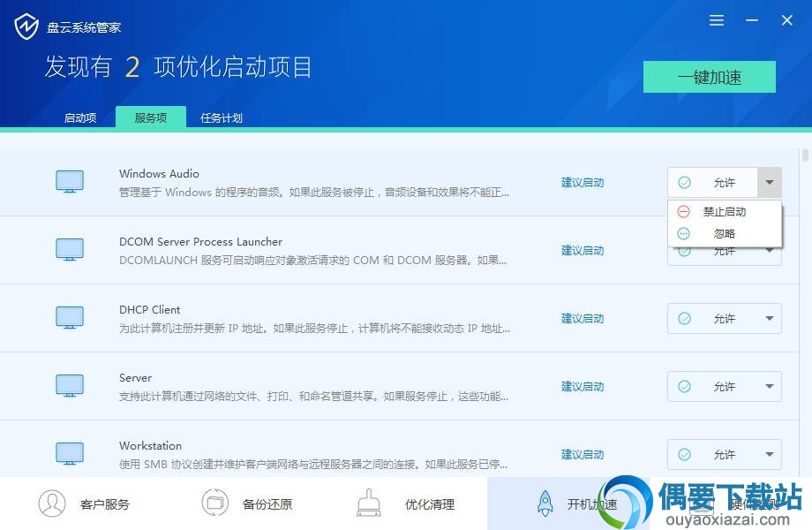The width and height of the screenshot is (812, 530).
Task: Switch to the 任务计划 tab
Action: (222, 117)
